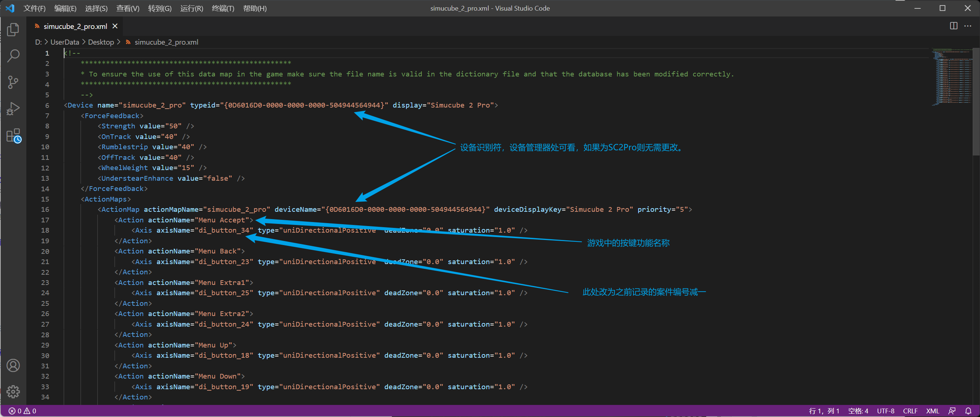Open the Extensions view
This screenshot has width=980, height=417.
tap(13, 135)
